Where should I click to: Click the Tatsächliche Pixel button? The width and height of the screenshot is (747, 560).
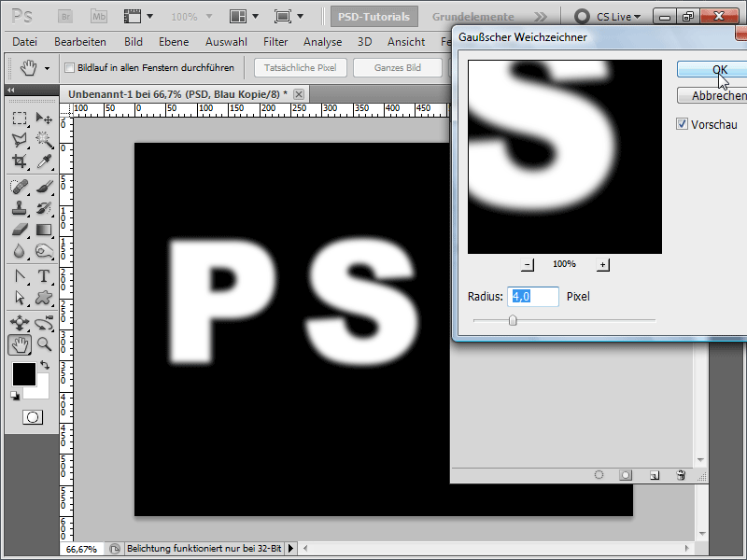pos(300,67)
